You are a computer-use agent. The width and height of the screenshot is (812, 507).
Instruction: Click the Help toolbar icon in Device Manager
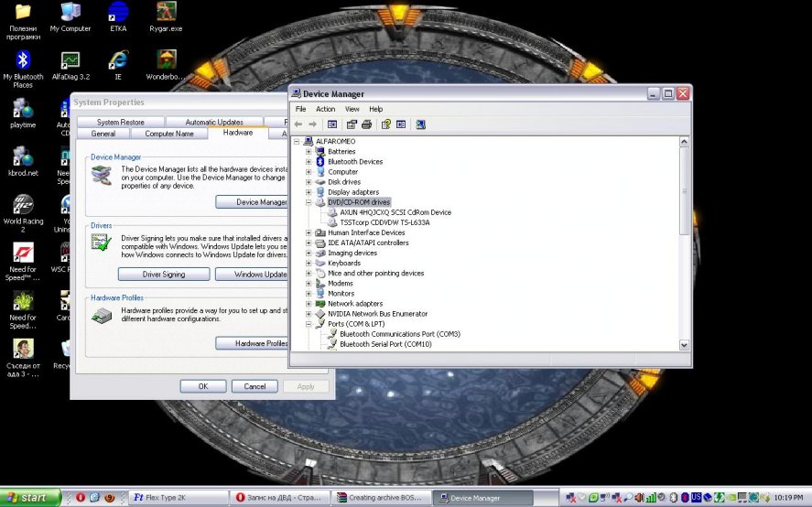(385, 124)
